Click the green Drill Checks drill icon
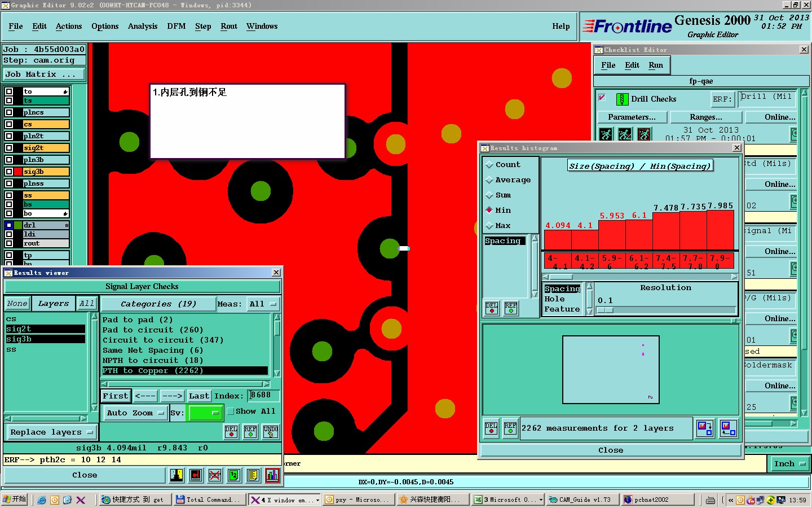Screen dimensions: 812x508 tap(622, 99)
